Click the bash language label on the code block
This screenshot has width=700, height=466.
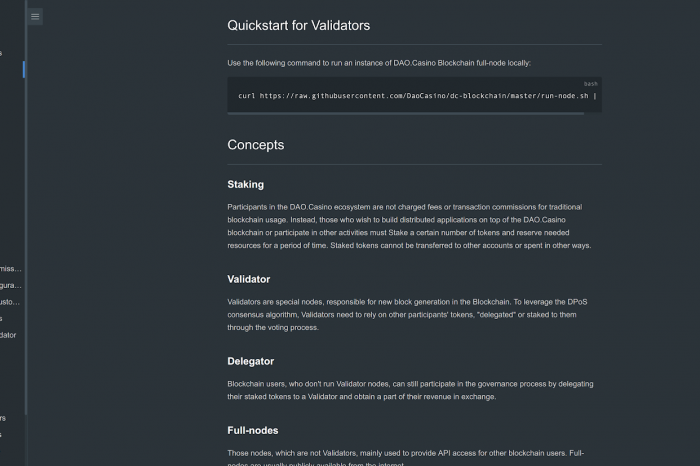590,84
